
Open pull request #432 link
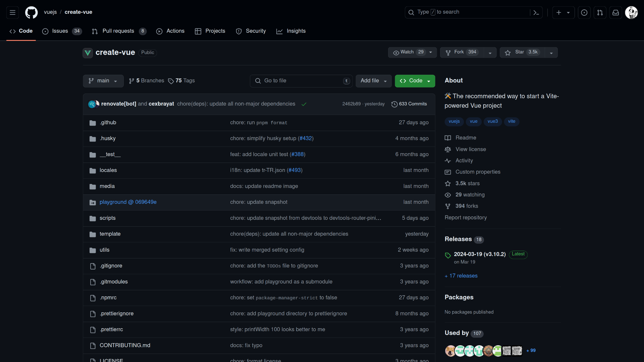tap(306, 138)
